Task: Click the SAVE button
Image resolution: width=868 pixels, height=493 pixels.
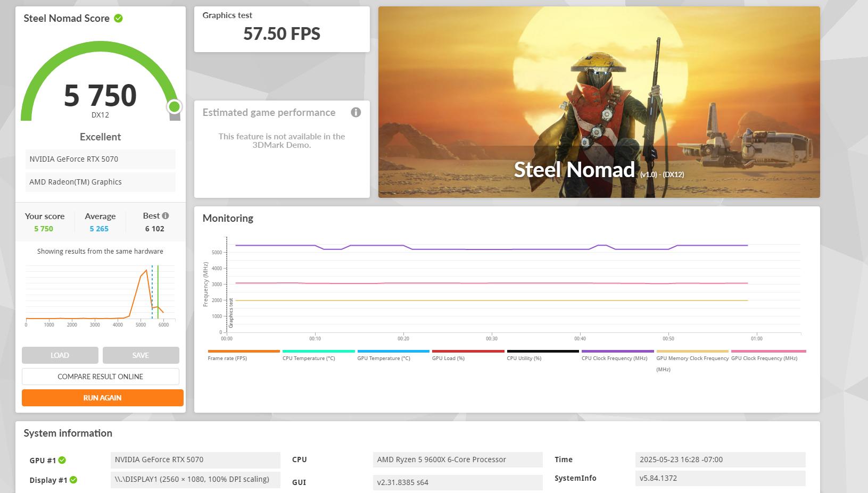Action: (141, 355)
